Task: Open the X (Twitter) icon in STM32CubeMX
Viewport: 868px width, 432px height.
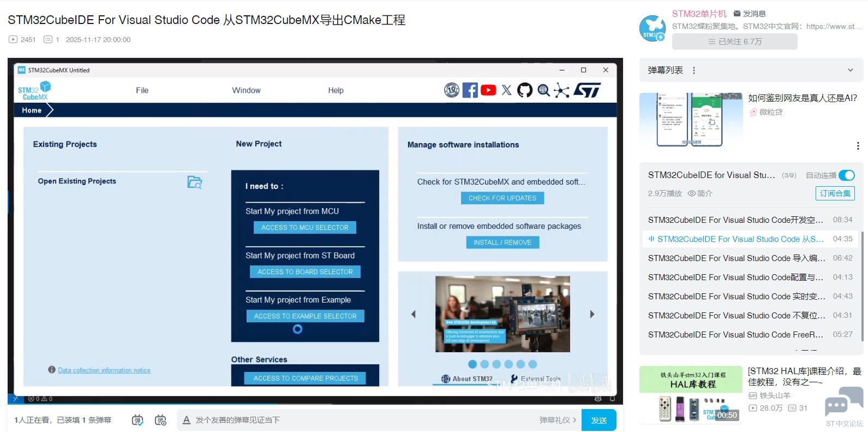Action: point(507,90)
